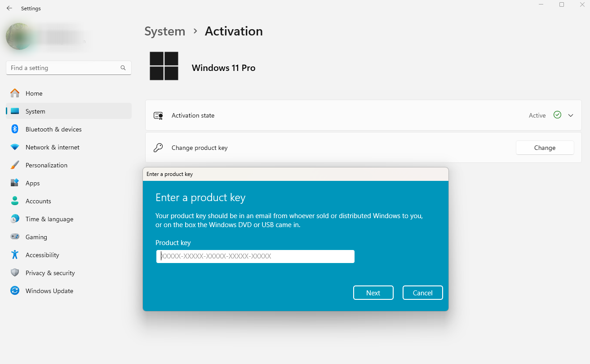Click the Enter a product key heading

click(x=200, y=197)
